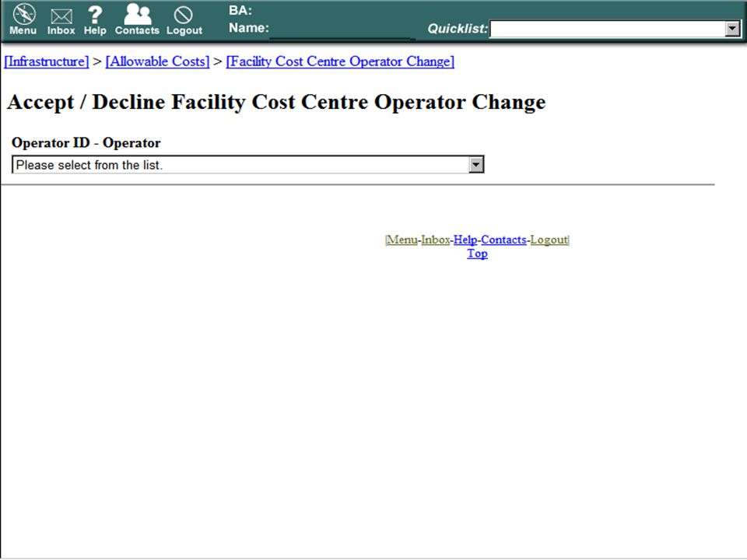Jump to Top link in footer

click(x=477, y=254)
